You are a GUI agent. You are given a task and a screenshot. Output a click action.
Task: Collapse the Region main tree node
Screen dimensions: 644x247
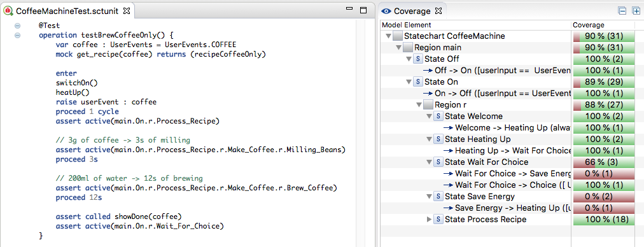[398, 48]
